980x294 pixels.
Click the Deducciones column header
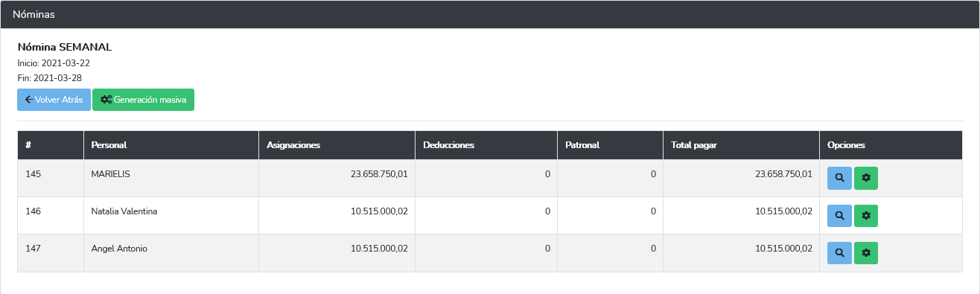(486, 145)
